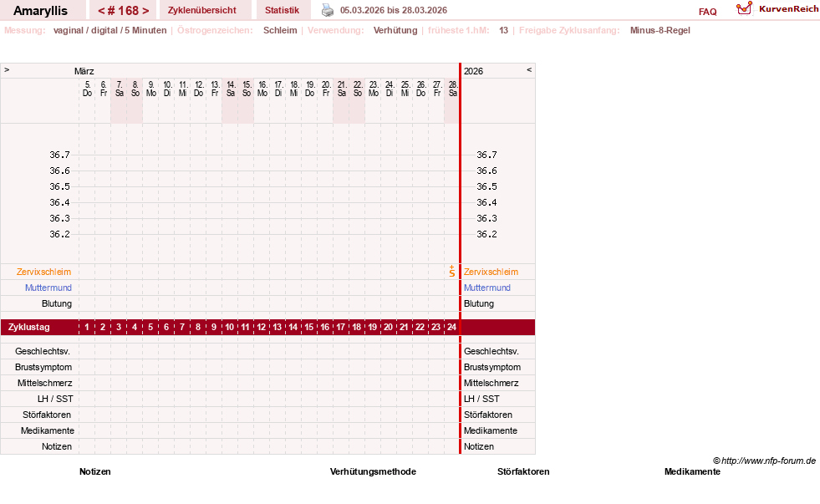
Task: Go to previous cycle with left arrow beside 168
Action: click(x=101, y=11)
